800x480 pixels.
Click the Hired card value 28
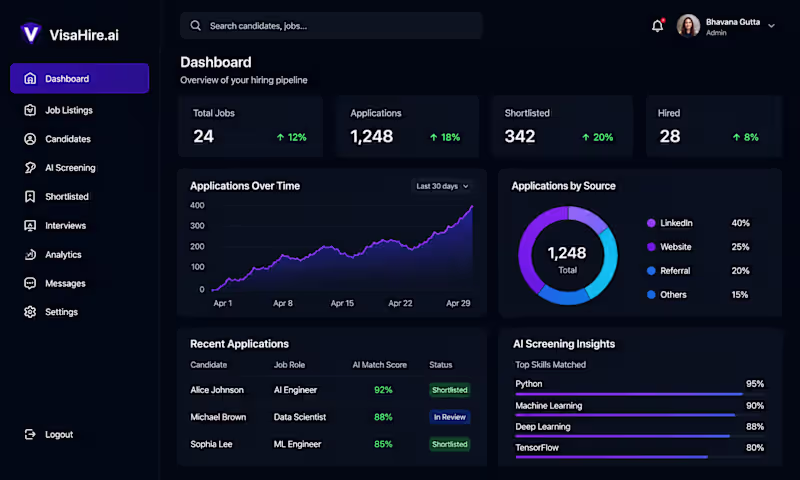pyautogui.click(x=669, y=136)
